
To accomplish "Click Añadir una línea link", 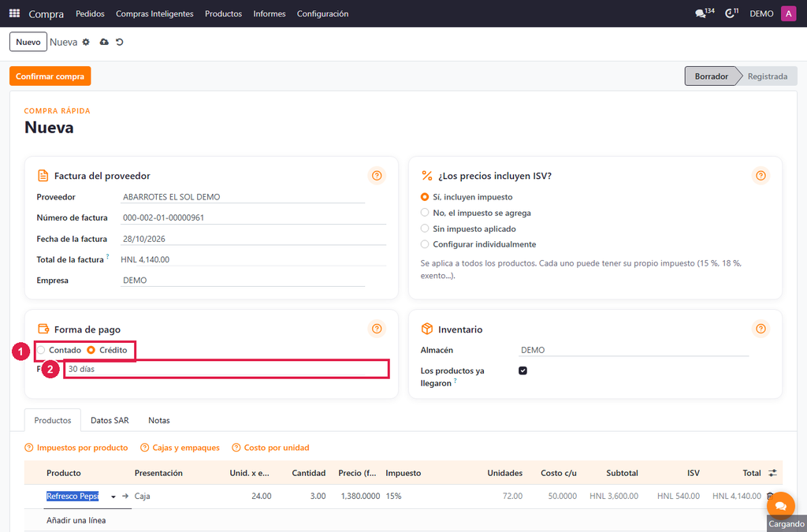I will (76, 520).
